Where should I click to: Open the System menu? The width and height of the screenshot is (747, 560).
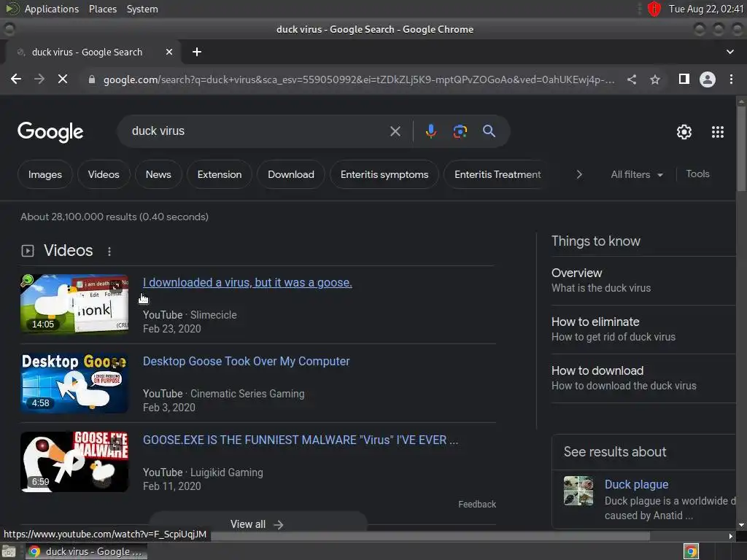pos(142,9)
